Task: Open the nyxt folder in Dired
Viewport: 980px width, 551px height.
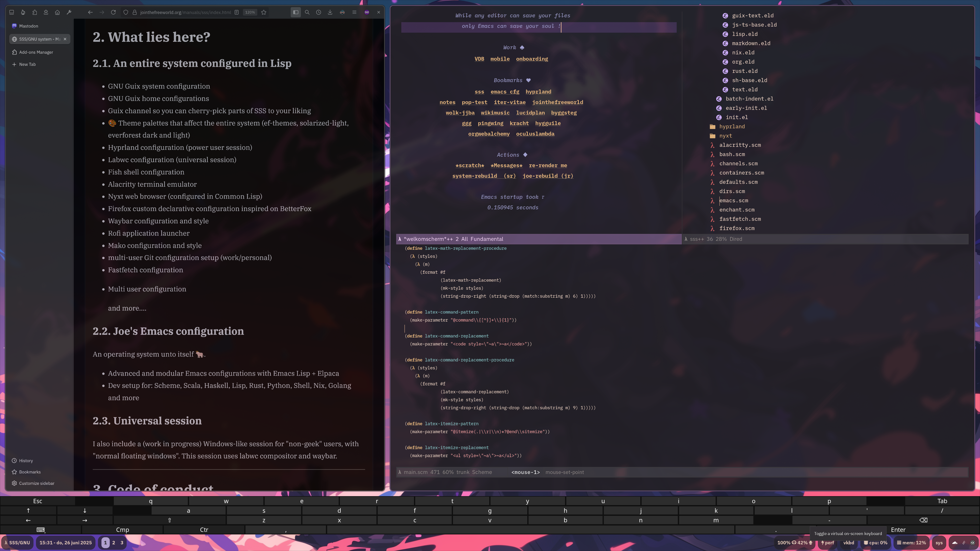Action: coord(726,136)
